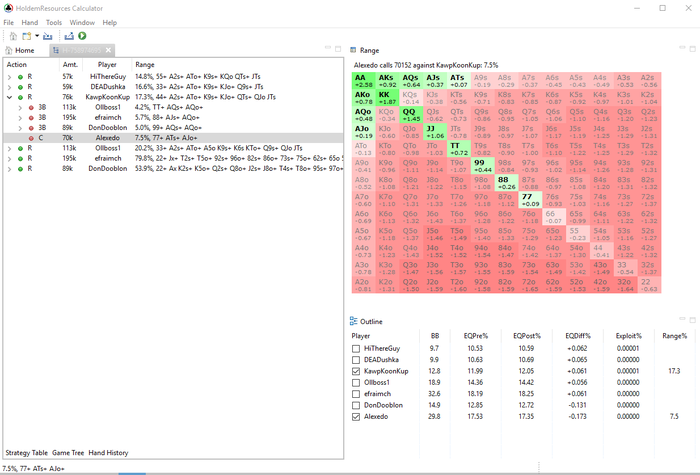Minimize the Outline panel
The image size is (700, 475).
(682, 319)
